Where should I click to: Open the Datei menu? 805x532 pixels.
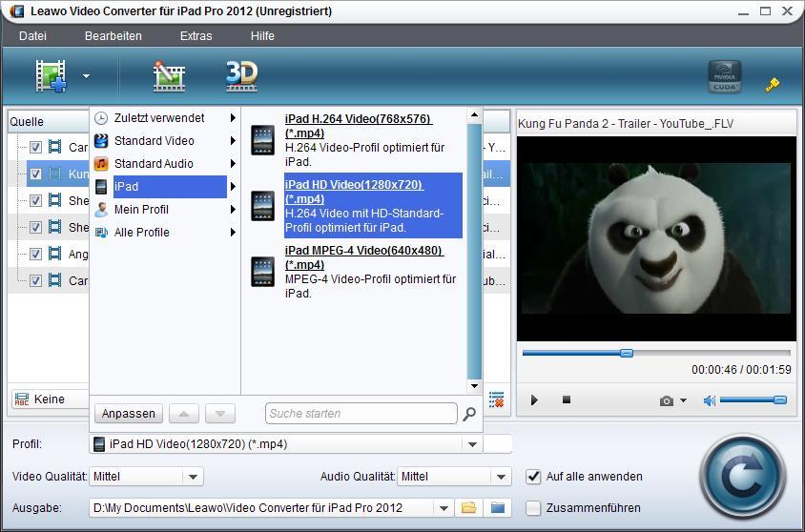pyautogui.click(x=32, y=36)
